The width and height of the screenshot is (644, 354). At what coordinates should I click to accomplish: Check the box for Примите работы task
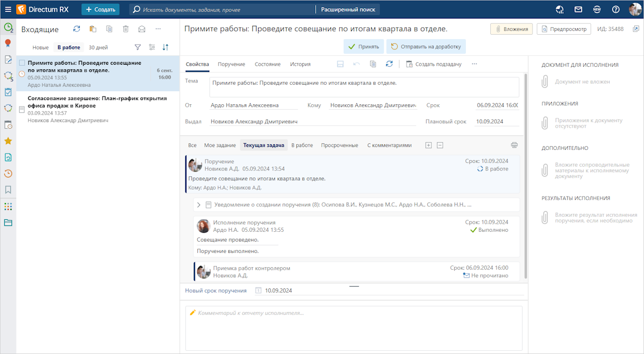pos(22,63)
